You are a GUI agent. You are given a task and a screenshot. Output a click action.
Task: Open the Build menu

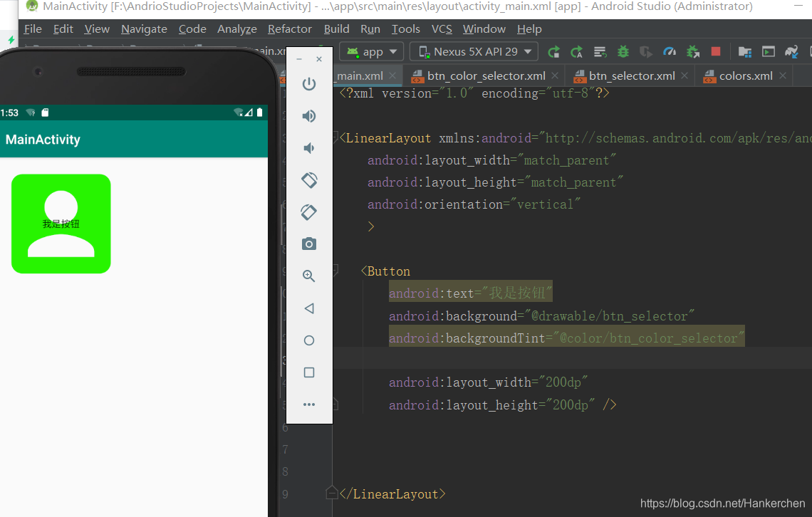(337, 29)
